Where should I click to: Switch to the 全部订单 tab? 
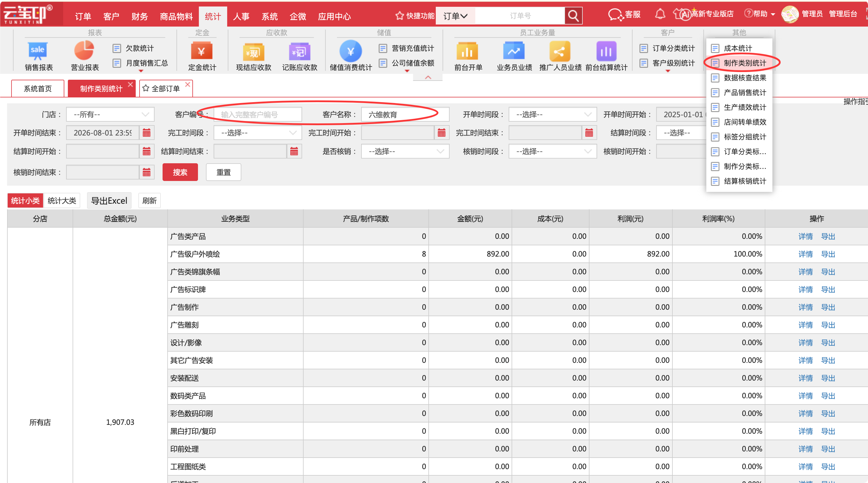(166, 88)
